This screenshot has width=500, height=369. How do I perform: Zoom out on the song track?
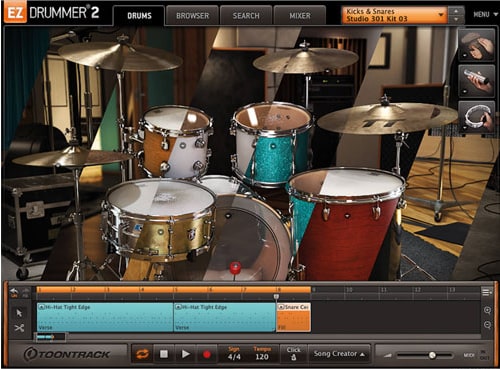pos(487,325)
